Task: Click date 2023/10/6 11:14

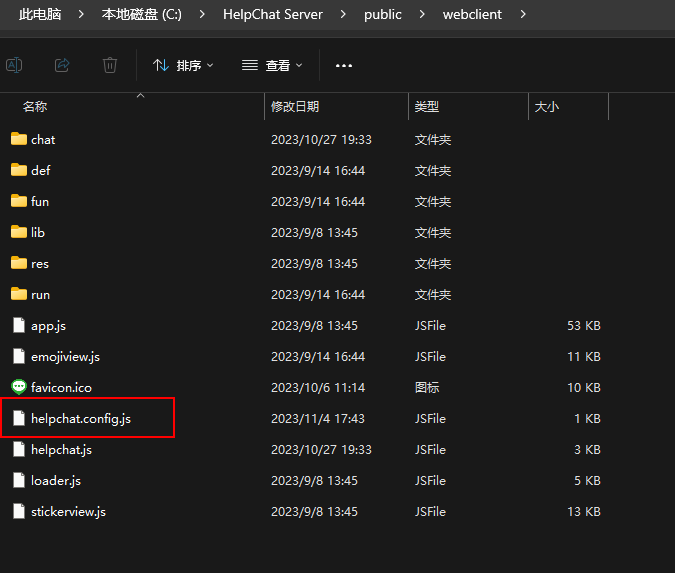Action: [318, 387]
